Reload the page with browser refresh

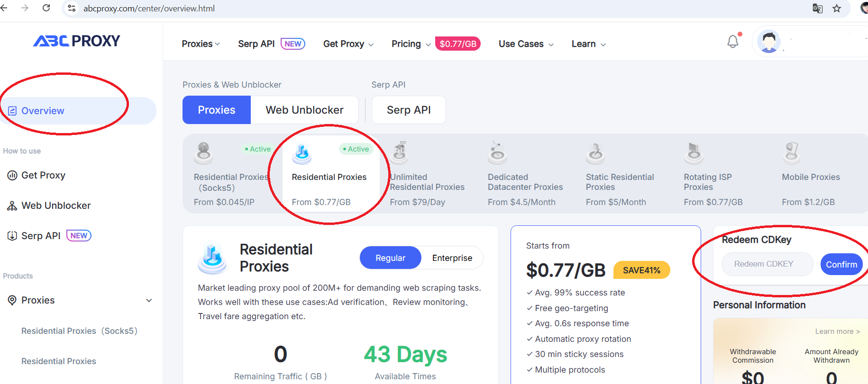pyautogui.click(x=46, y=8)
